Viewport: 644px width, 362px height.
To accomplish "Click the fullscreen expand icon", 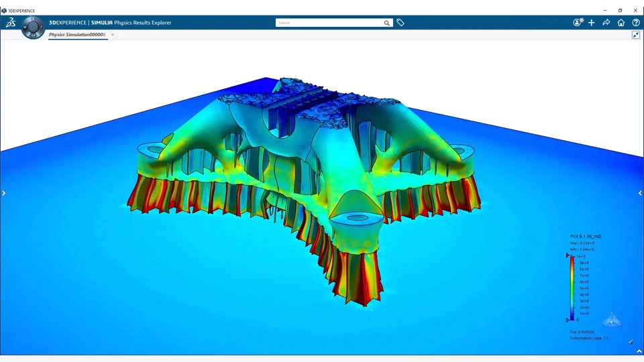I will pyautogui.click(x=636, y=35).
